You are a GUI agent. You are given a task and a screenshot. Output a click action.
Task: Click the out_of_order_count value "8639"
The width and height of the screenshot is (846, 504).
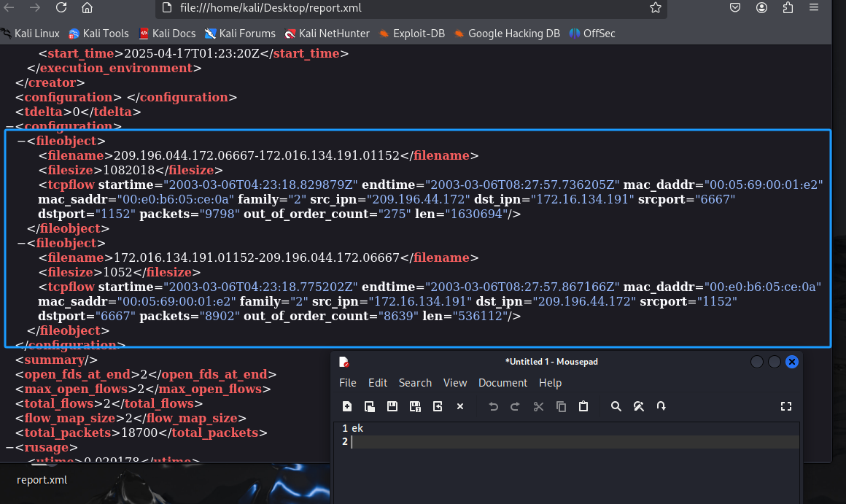point(398,317)
